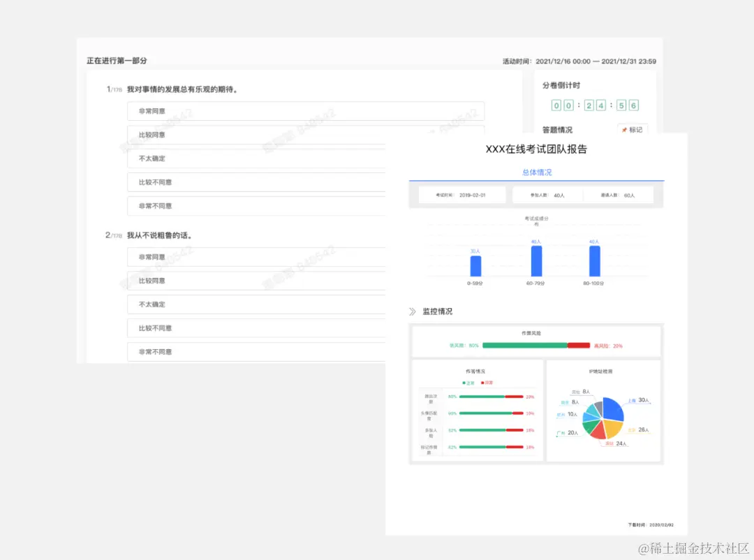Select 非常不同意 for question 2
The width and height of the screenshot is (754, 560).
[x=256, y=352]
